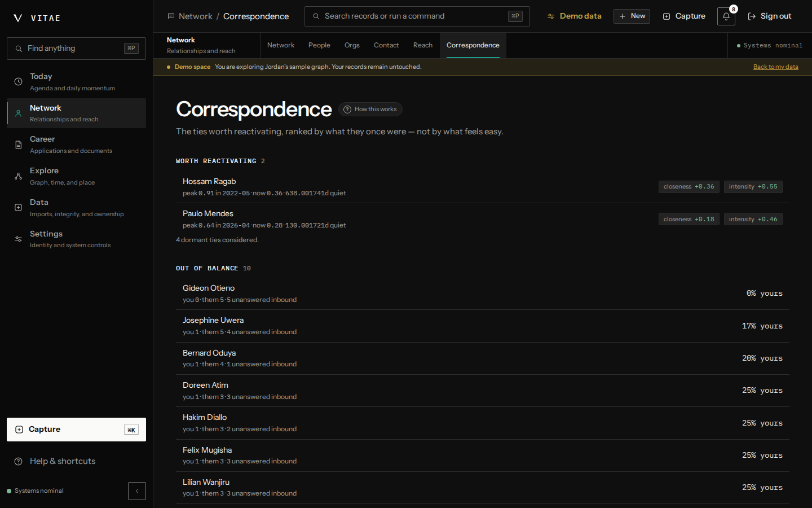Select the Correspondence tab
This screenshot has height=508, width=812.
pos(473,45)
